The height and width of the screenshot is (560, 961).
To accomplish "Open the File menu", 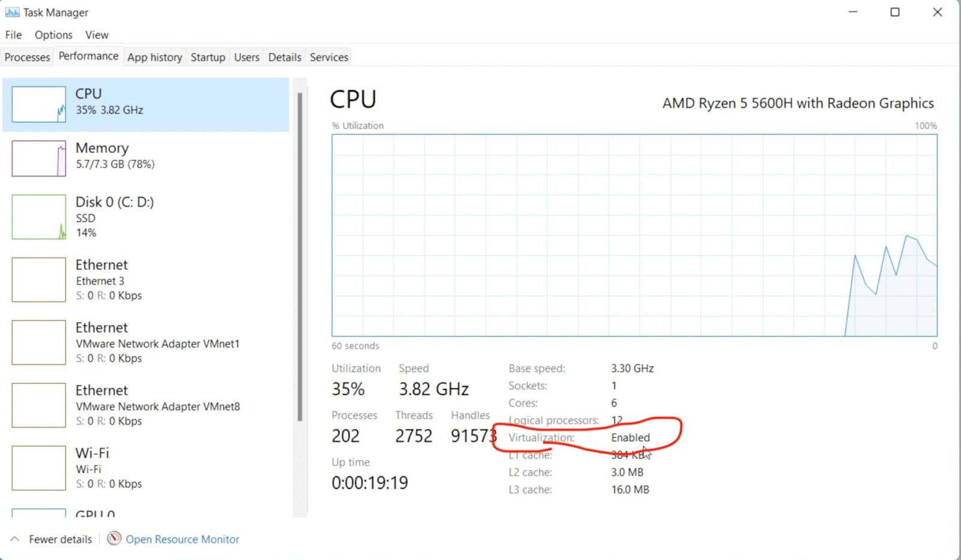I will click(13, 35).
